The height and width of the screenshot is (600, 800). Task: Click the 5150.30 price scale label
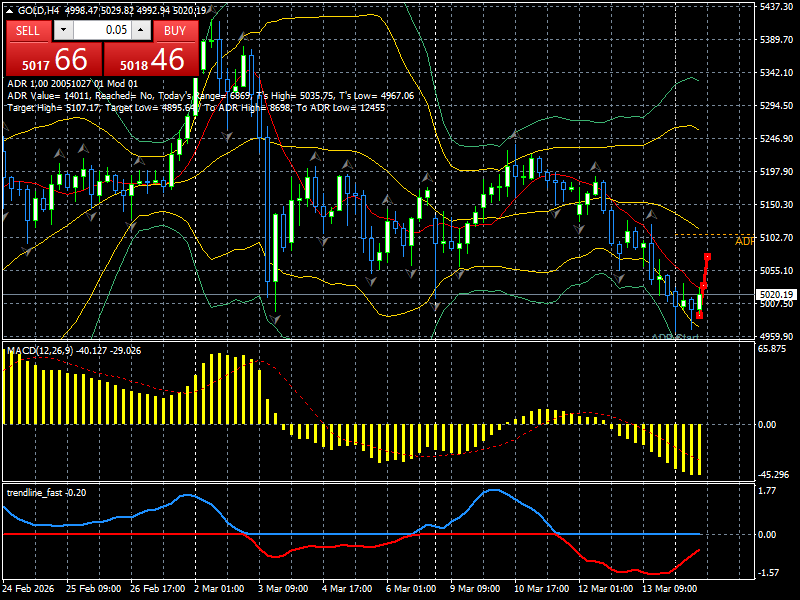pos(776,205)
